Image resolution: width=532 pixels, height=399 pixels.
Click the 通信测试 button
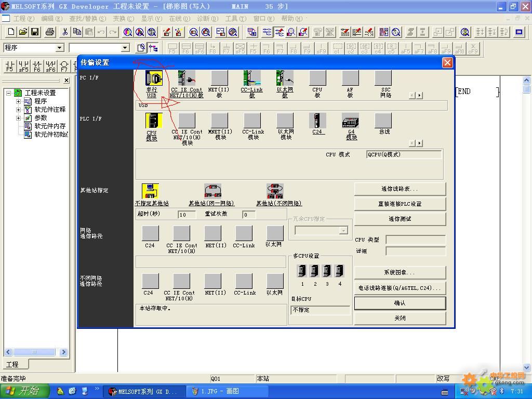(400, 219)
